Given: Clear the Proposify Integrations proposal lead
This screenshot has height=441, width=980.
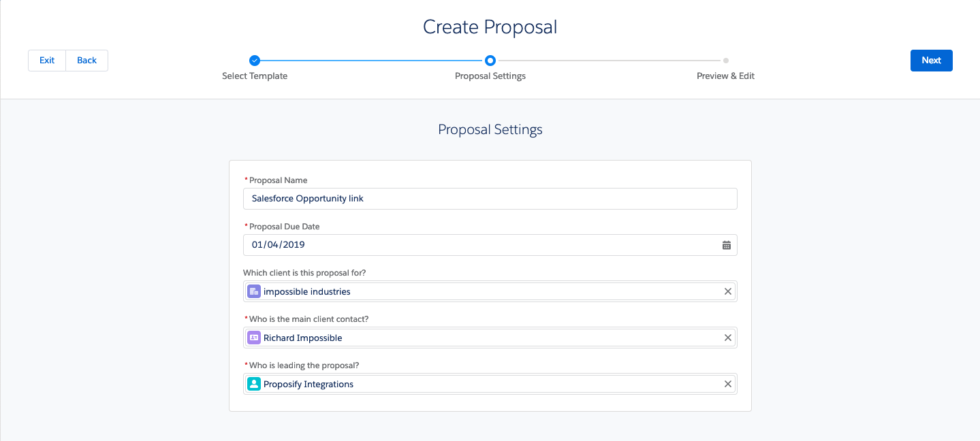Looking at the screenshot, I should coord(727,384).
